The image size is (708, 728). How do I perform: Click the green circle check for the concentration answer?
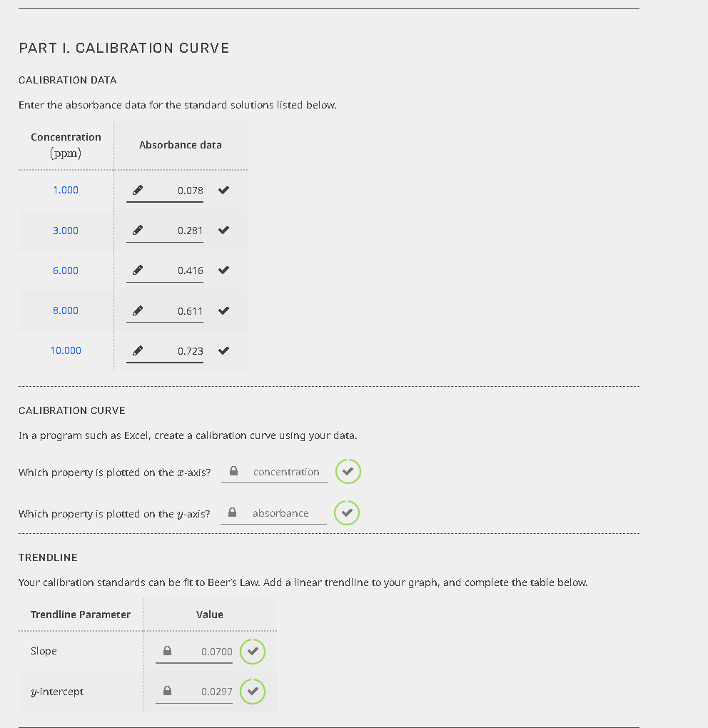[348, 471]
